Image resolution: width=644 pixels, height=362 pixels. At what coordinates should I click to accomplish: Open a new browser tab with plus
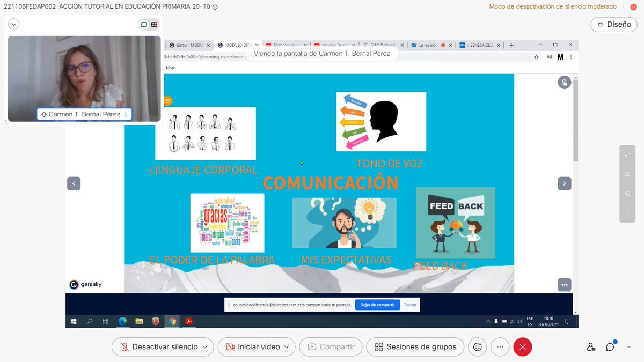(x=511, y=45)
